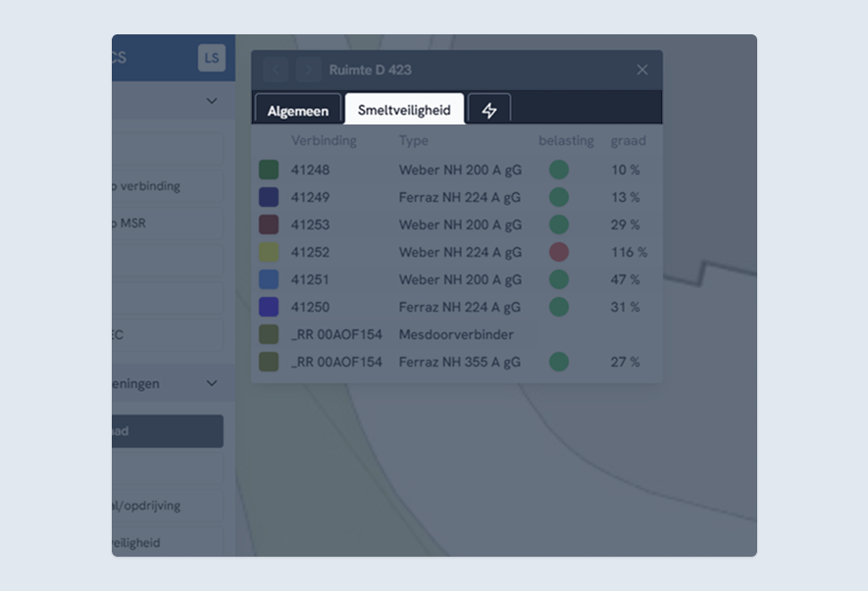Click the LS user avatar

click(x=211, y=58)
